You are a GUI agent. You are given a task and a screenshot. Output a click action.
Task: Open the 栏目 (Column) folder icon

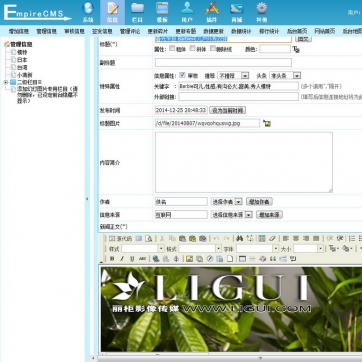pyautogui.click(x=137, y=12)
